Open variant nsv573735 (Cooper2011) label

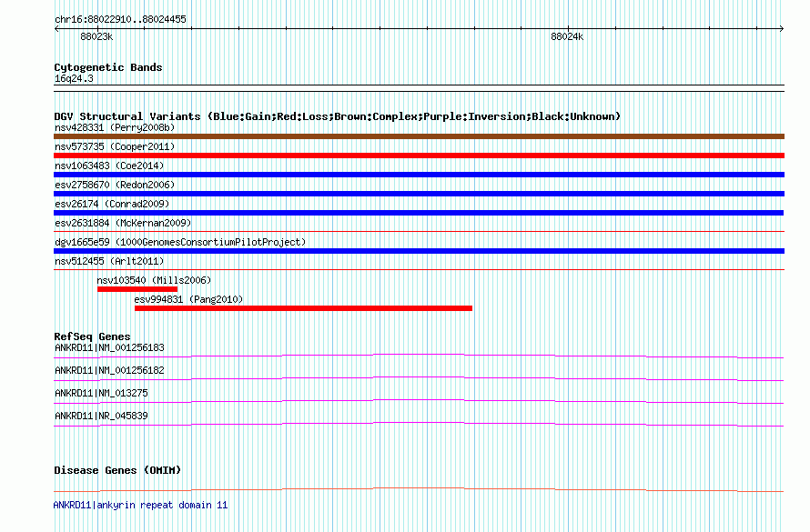(x=115, y=146)
